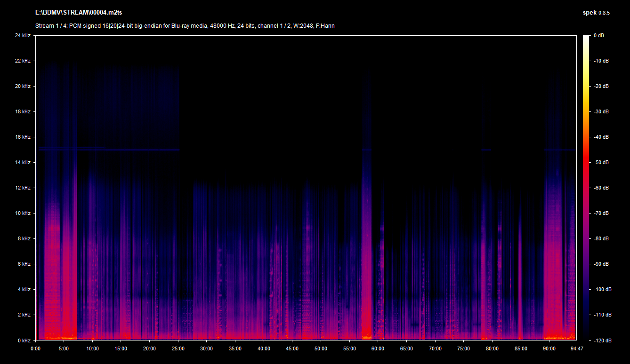
Task: Select the -30 dB level scale label
Action: tap(600, 111)
